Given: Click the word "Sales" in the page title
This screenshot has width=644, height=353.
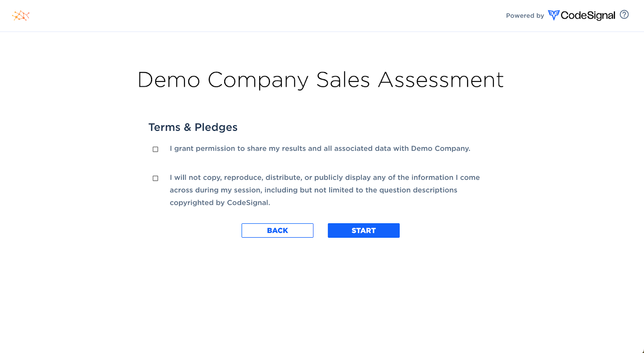Looking at the screenshot, I should (x=343, y=80).
